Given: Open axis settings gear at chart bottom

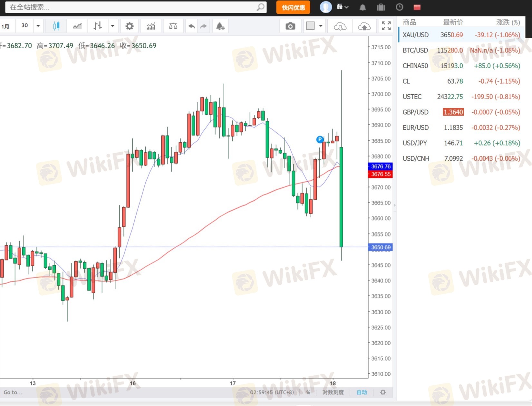Looking at the screenshot, I should coord(383,392).
